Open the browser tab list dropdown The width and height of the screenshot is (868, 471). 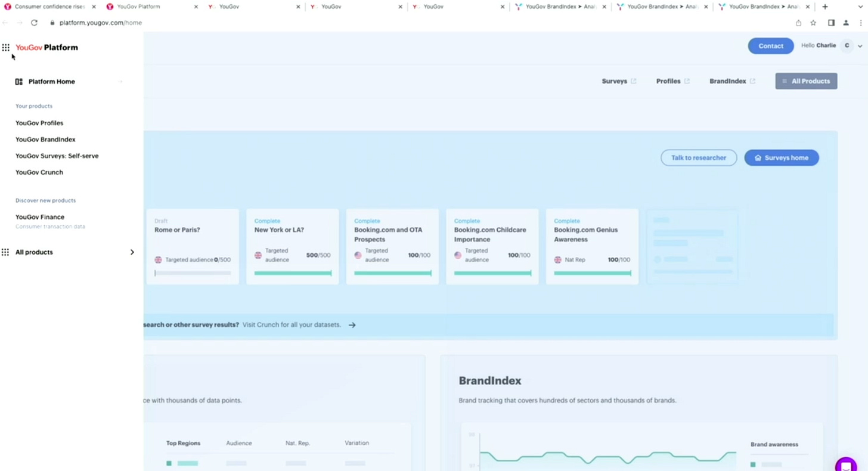pos(860,7)
